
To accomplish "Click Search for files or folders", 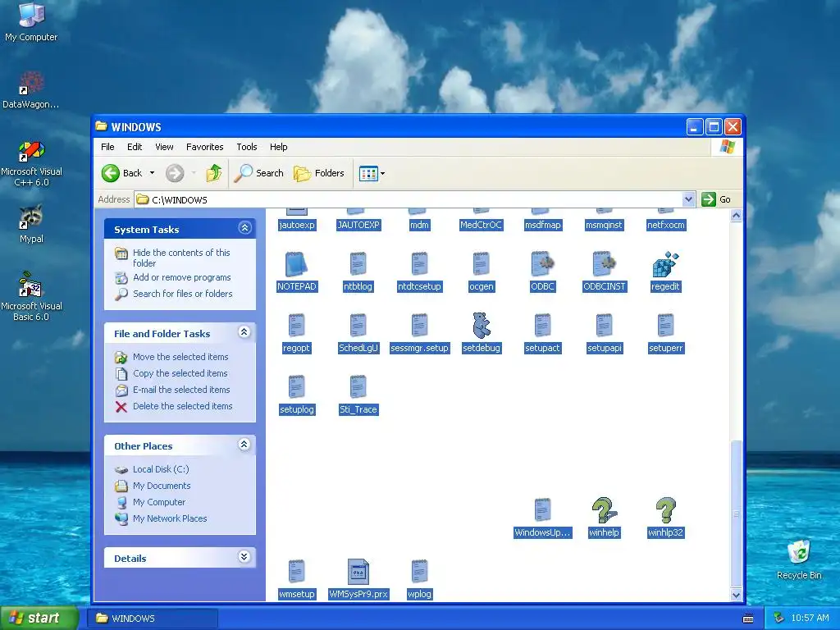I will [183, 294].
